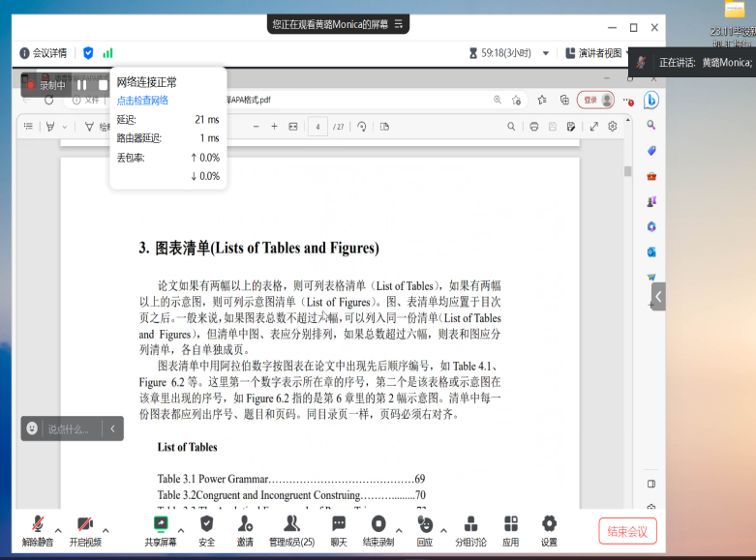Open the apps (应用) icon
Screen dimensions: 756x560
click(x=510, y=530)
